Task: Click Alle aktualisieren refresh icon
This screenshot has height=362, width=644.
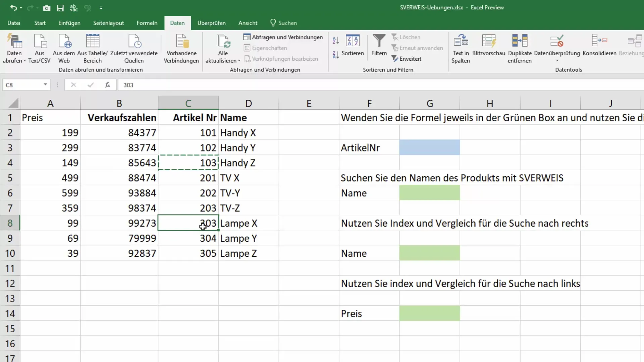Action: (223, 42)
